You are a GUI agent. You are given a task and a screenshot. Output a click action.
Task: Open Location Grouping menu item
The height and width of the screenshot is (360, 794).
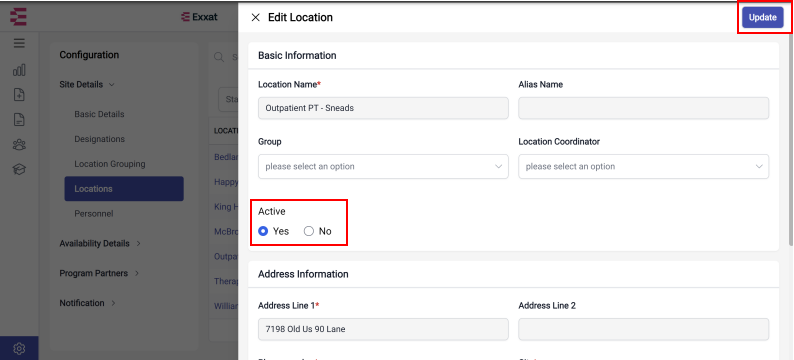point(110,164)
